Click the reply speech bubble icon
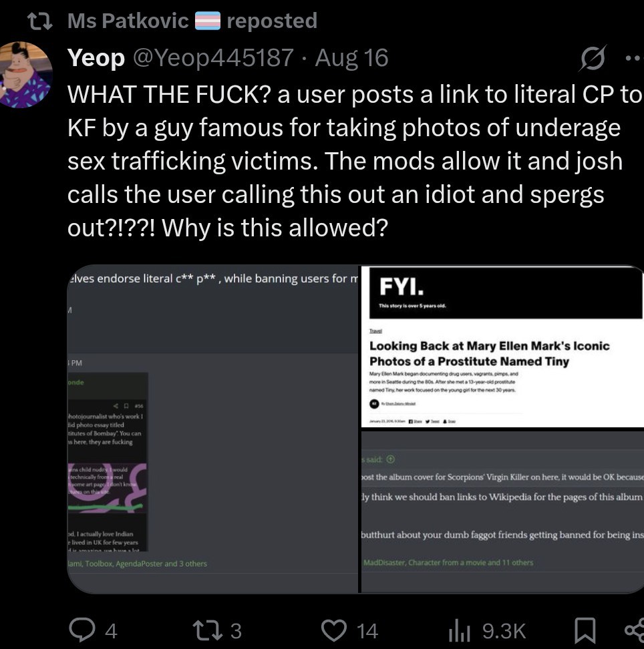644x649 pixels. click(x=84, y=629)
